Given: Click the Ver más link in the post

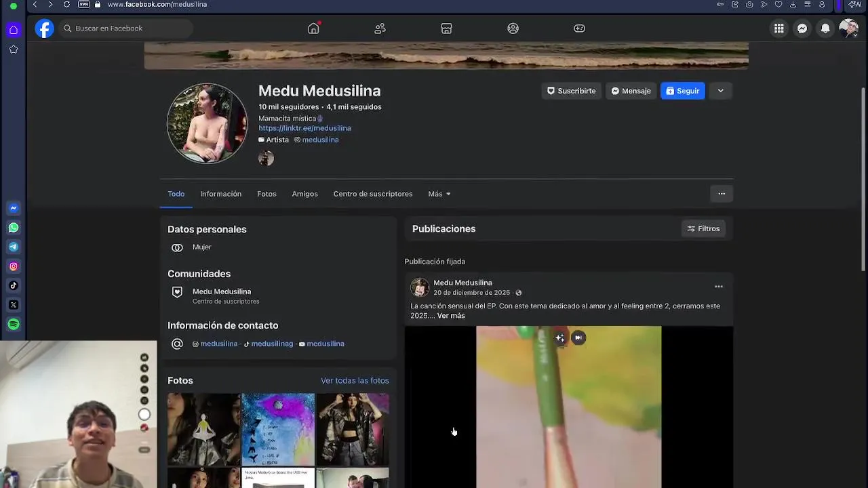Looking at the screenshot, I should coord(451,316).
